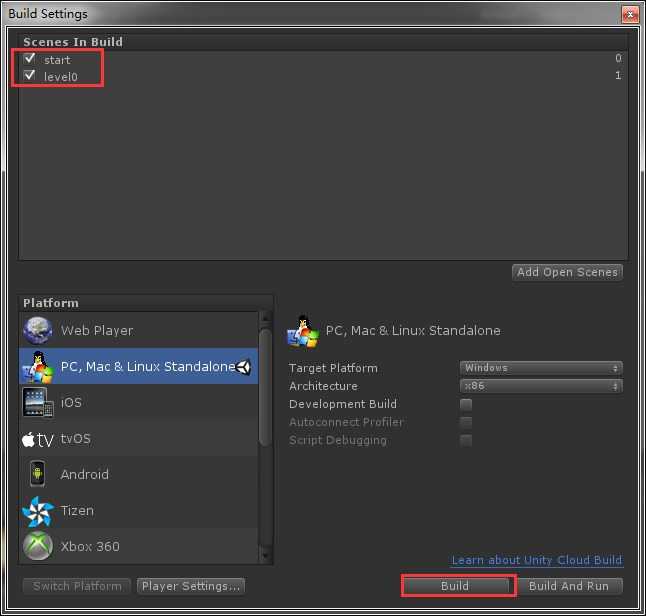Select the Android phone icon

[x=37, y=474]
